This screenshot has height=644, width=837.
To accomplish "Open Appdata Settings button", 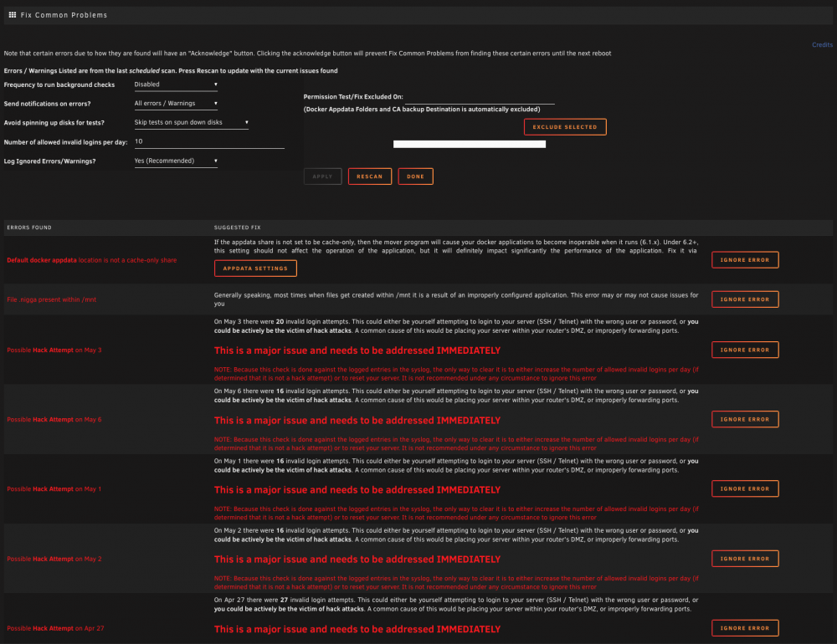I will click(x=255, y=268).
